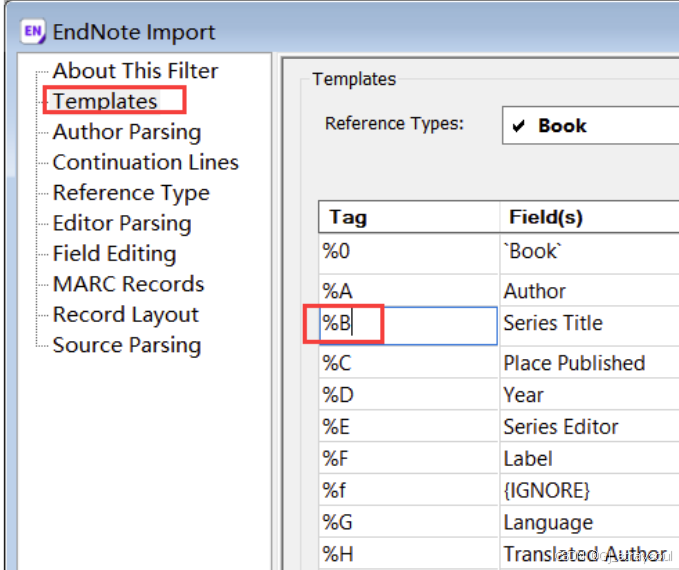Open Source Parsing settings
Screen dimensions: 679x570
pos(127,345)
